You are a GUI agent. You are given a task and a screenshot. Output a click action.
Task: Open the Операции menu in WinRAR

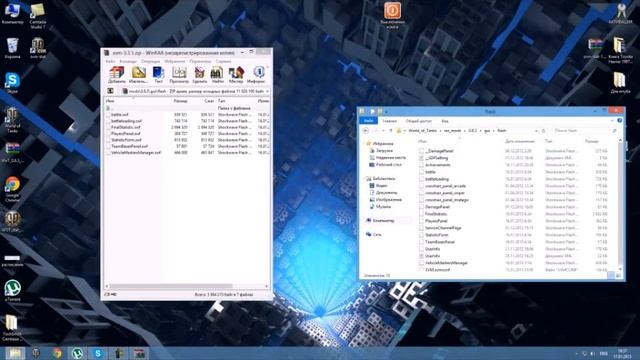[151, 61]
